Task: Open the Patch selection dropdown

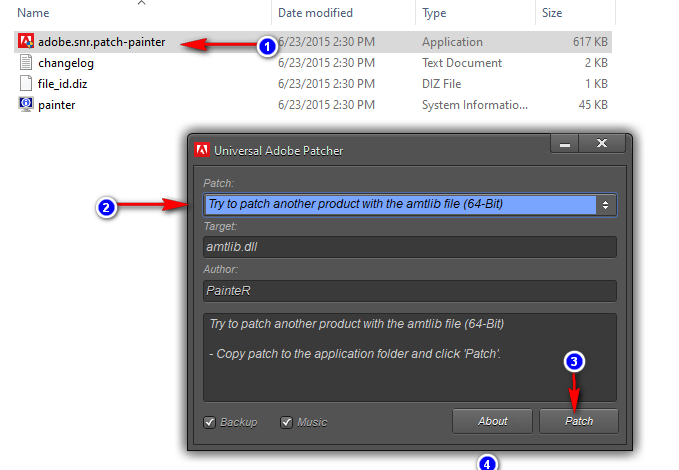Action: [x=410, y=204]
